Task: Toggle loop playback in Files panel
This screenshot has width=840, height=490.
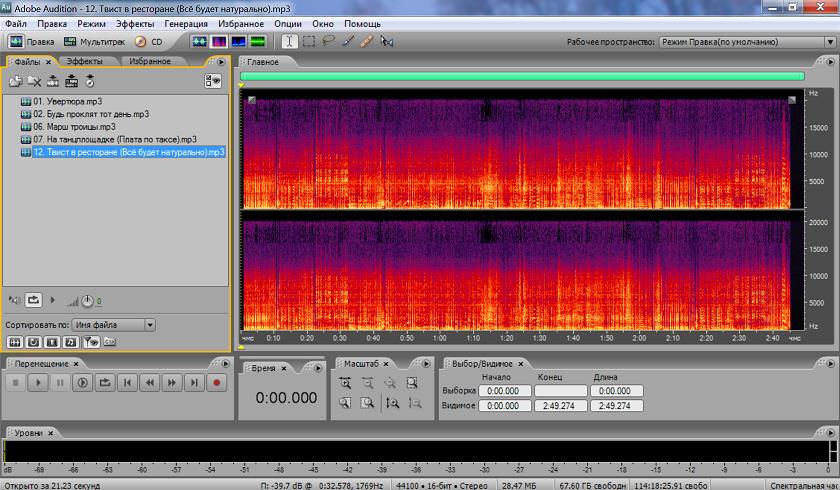Action: (x=34, y=299)
